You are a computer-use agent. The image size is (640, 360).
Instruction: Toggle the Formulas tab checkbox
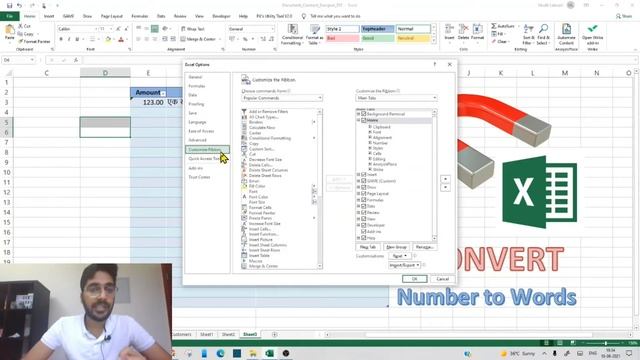(364, 200)
